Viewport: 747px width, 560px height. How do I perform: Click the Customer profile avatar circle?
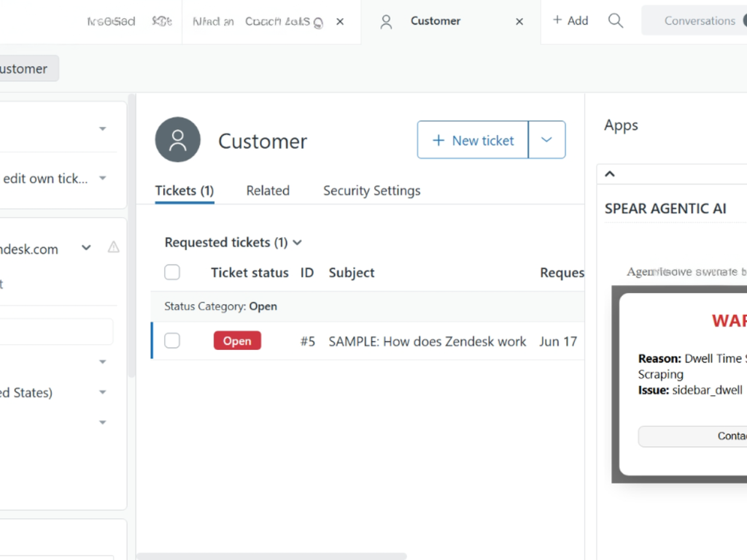(x=177, y=139)
